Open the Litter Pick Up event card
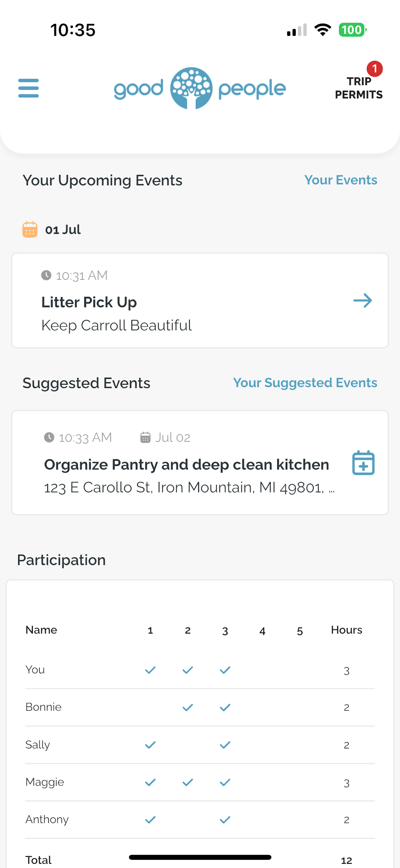 (x=200, y=301)
